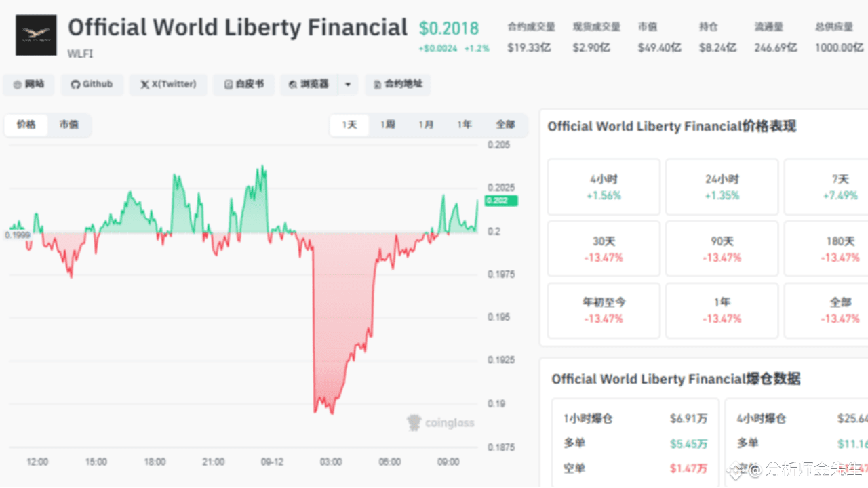Select the 1天 time range
The height and width of the screenshot is (488, 868).
click(x=349, y=125)
